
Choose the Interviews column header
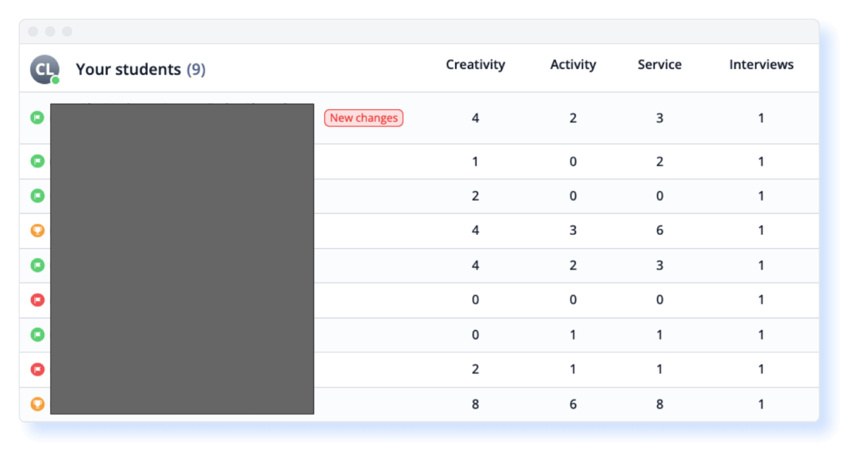click(761, 65)
